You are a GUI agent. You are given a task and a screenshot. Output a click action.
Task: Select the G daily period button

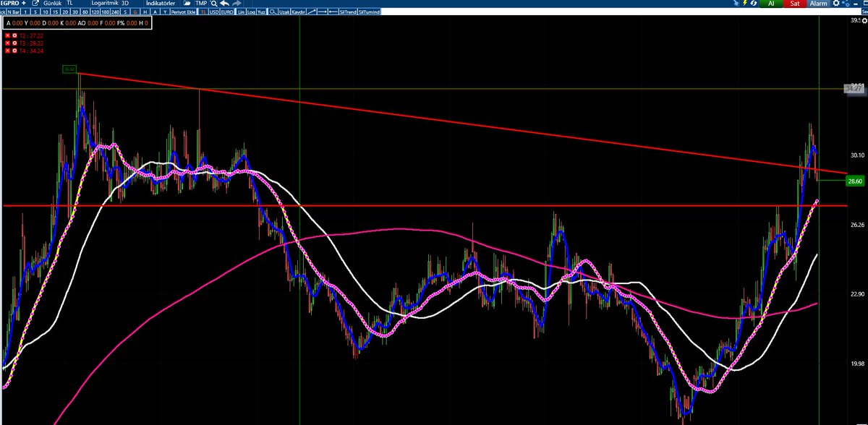click(135, 12)
